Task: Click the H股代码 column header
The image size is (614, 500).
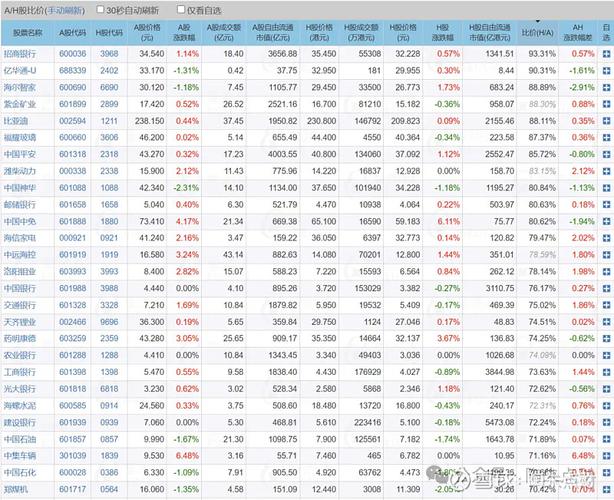Action: point(109,33)
